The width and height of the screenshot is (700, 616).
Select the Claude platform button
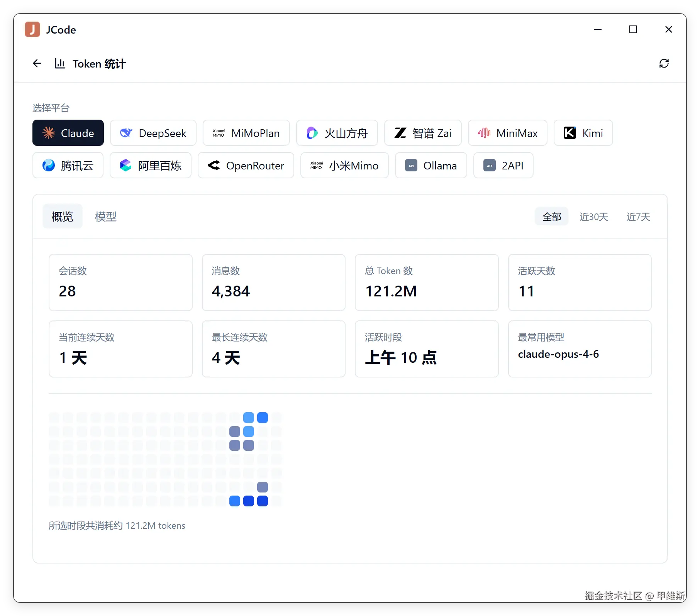point(68,133)
